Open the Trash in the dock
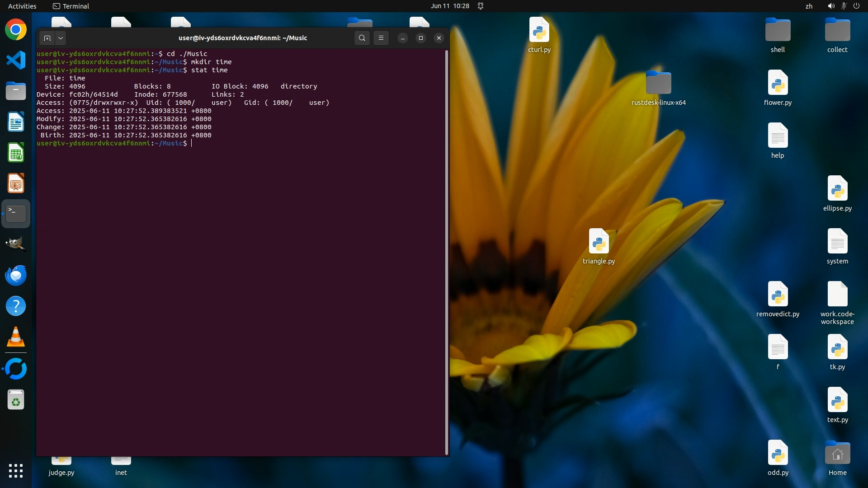 click(16, 400)
